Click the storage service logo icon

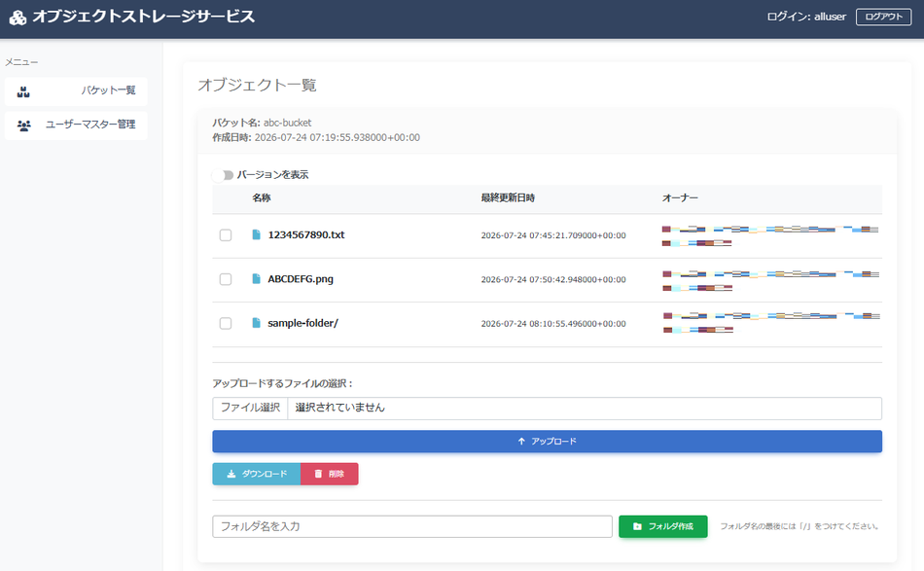pos(18,18)
